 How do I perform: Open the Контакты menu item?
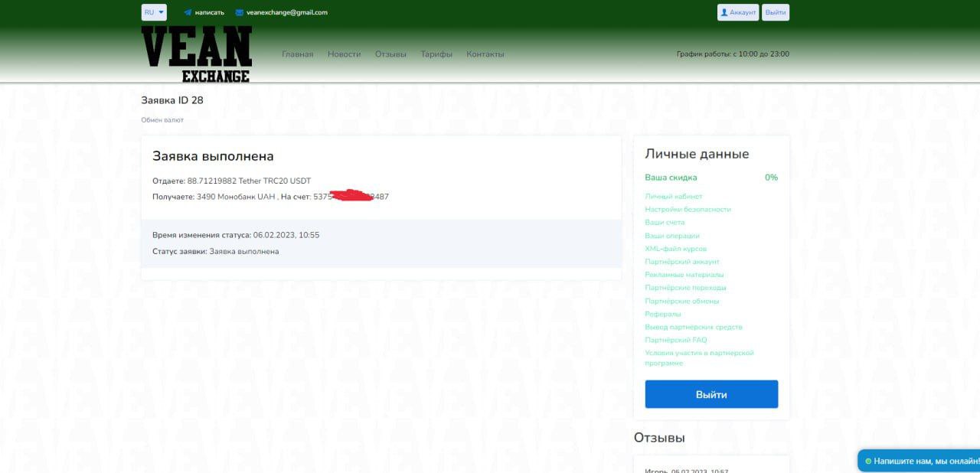[485, 54]
